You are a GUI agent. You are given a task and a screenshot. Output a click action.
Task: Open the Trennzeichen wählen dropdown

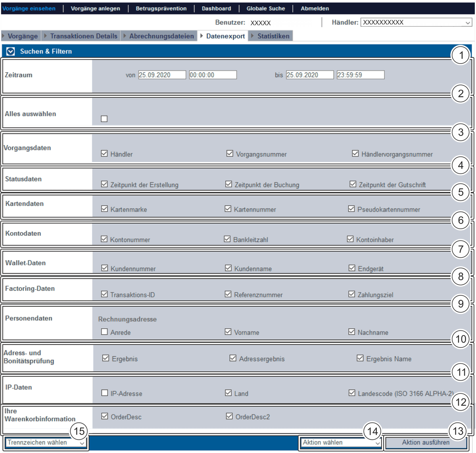pos(46,442)
